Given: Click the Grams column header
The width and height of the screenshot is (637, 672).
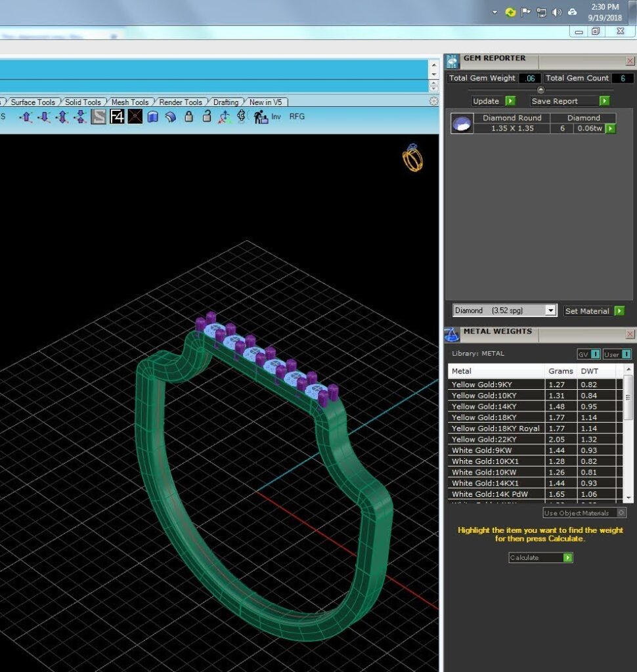Looking at the screenshot, I should coord(561,371).
